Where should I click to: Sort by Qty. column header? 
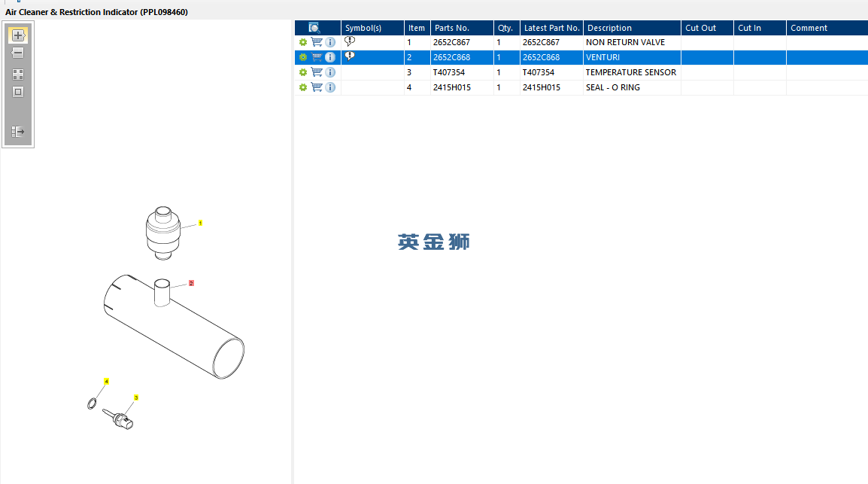tap(506, 28)
